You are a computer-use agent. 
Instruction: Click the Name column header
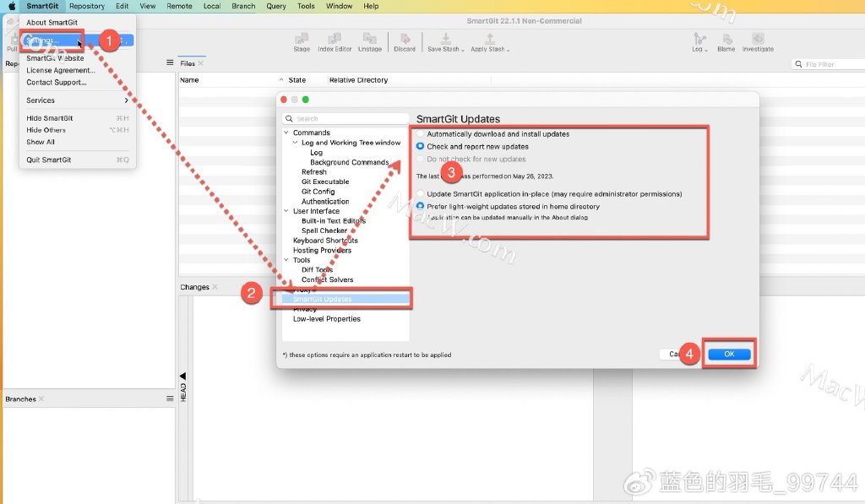(x=189, y=80)
